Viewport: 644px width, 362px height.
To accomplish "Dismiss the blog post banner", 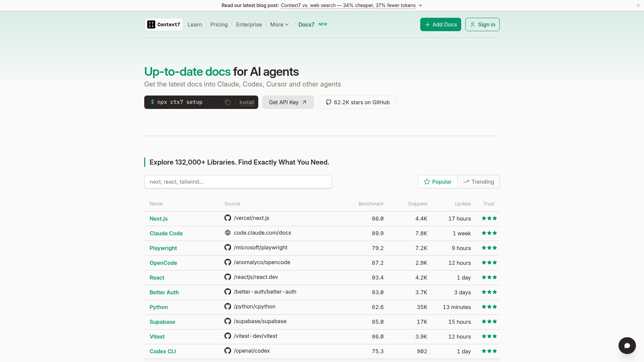I will click(x=638, y=5).
